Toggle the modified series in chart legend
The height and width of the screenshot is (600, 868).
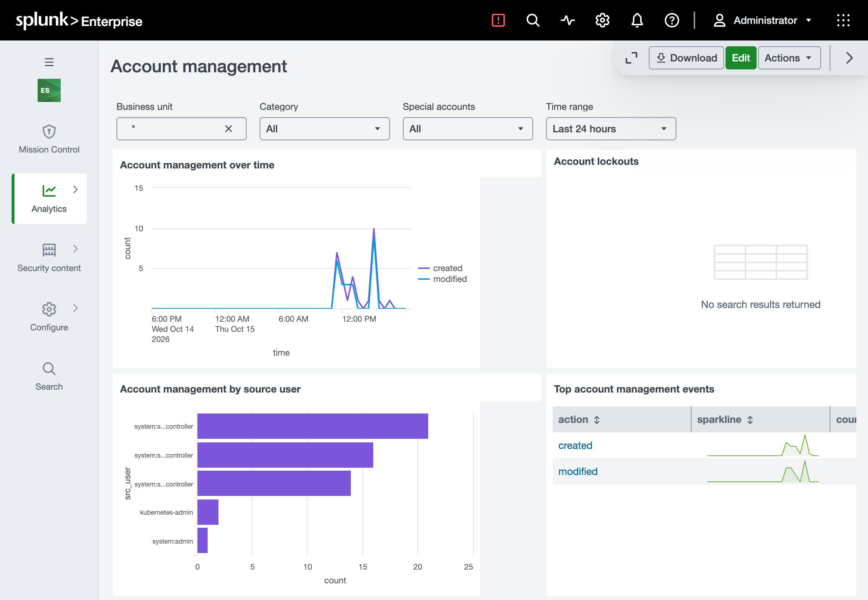[x=442, y=279]
